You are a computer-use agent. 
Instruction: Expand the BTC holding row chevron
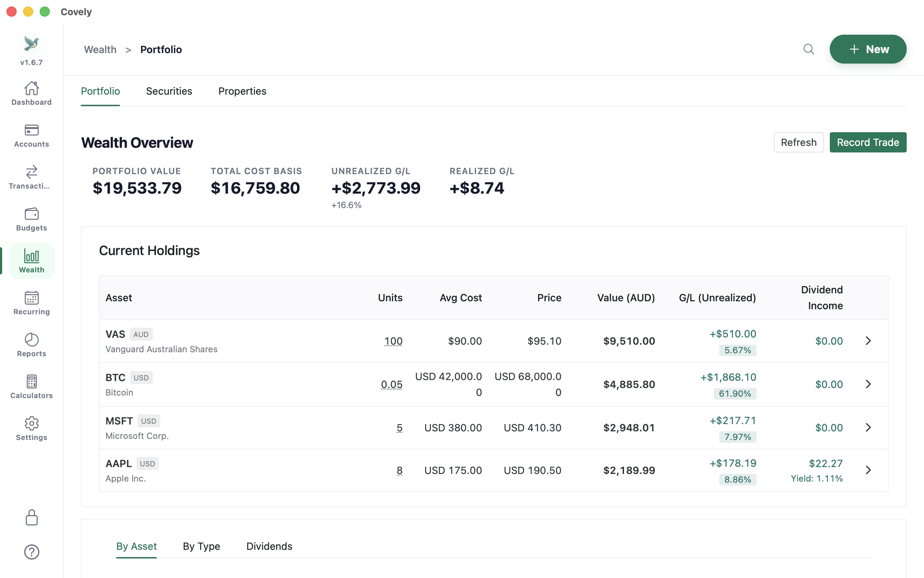(x=868, y=384)
